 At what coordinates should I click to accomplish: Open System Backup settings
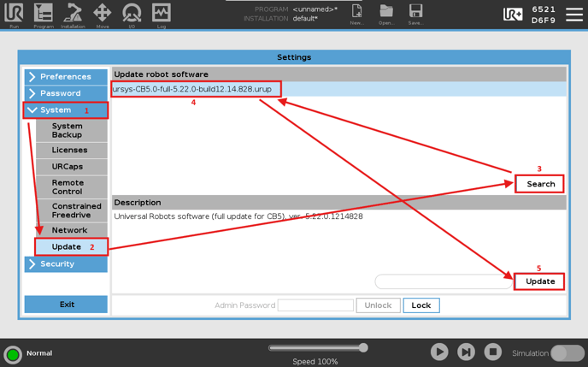[x=72, y=130]
